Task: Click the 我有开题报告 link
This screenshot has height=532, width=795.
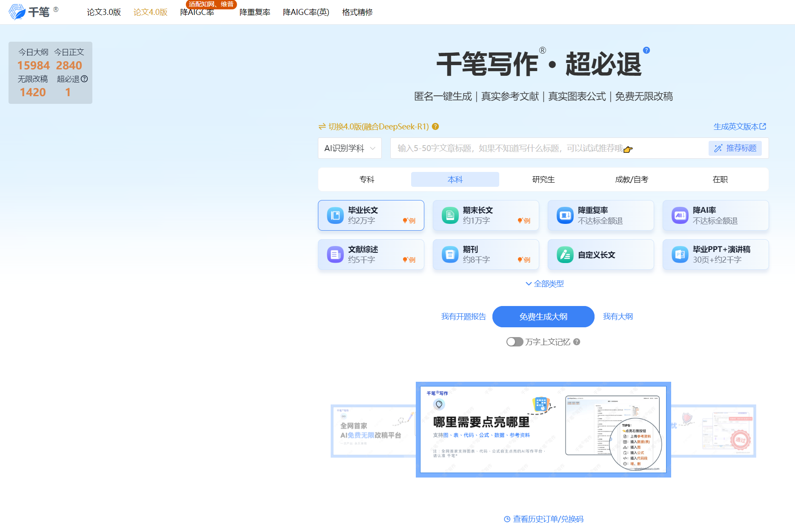Action: point(463,316)
